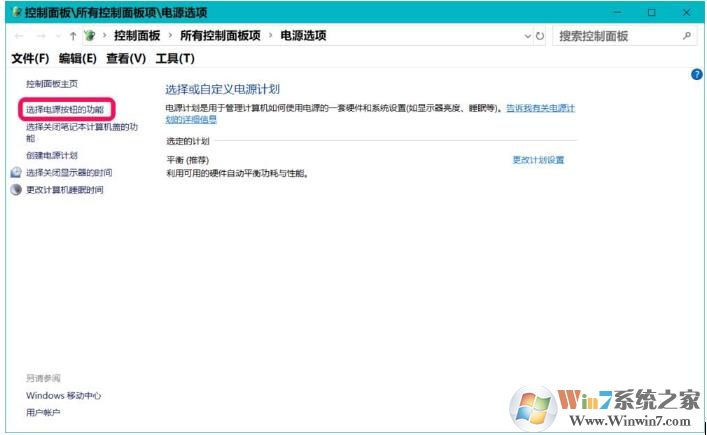
Task: Open the 工具(T) menu
Action: [175, 59]
